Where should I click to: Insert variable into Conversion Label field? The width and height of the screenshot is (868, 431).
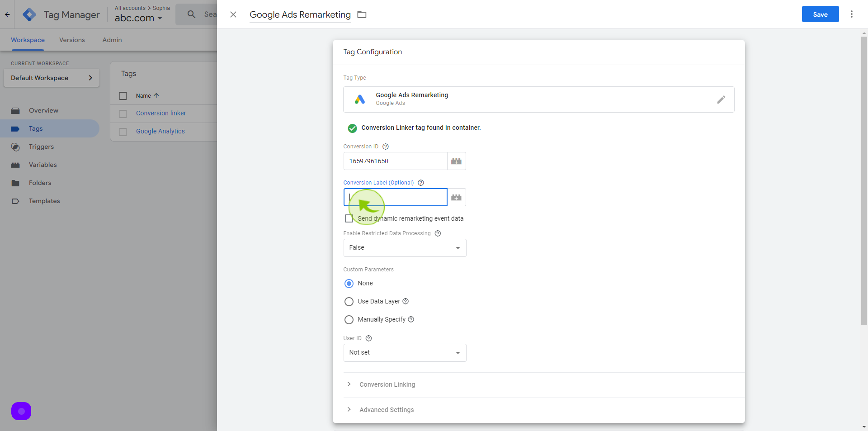(x=457, y=197)
